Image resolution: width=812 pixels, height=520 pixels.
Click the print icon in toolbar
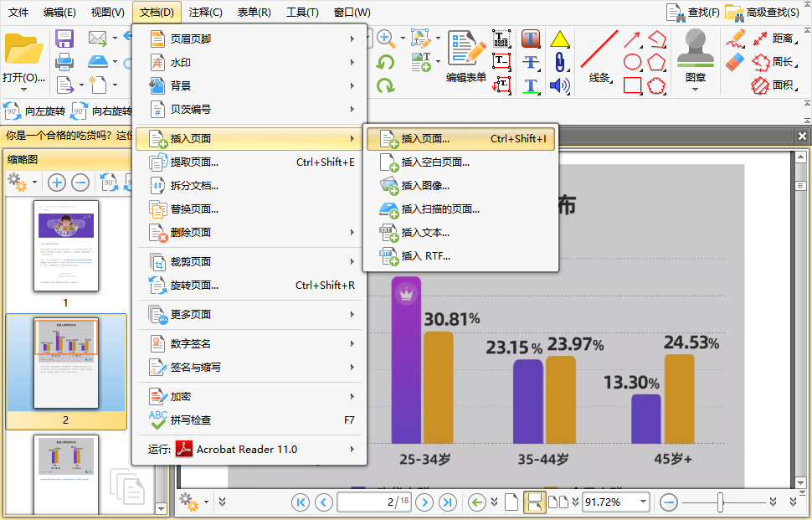[64, 62]
